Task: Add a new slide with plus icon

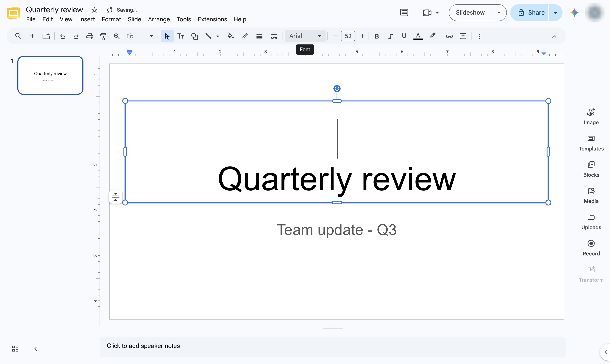Action: (32, 36)
